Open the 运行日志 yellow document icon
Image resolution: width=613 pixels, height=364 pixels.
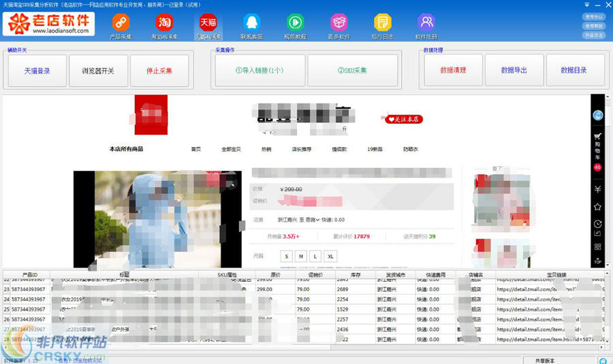(382, 22)
